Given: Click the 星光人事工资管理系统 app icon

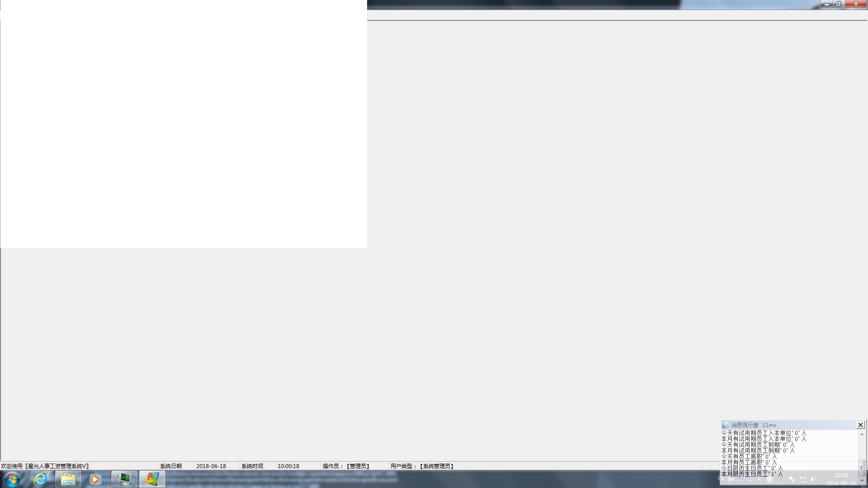Looking at the screenshot, I should point(153,479).
